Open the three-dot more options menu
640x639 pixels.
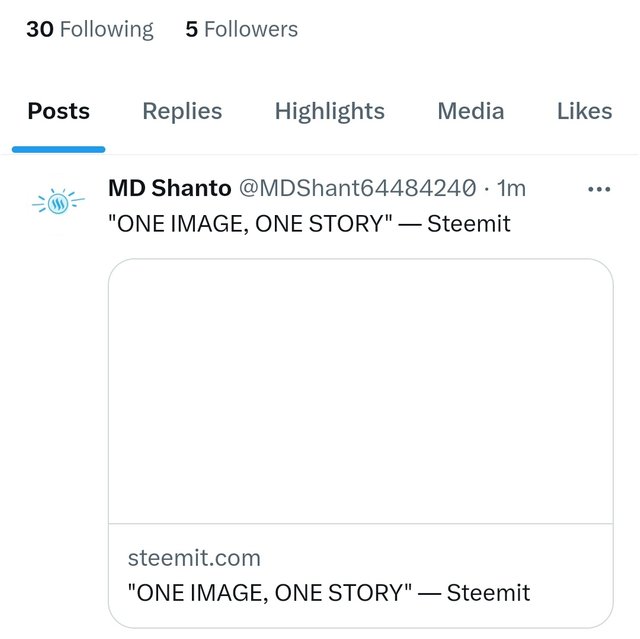599,189
